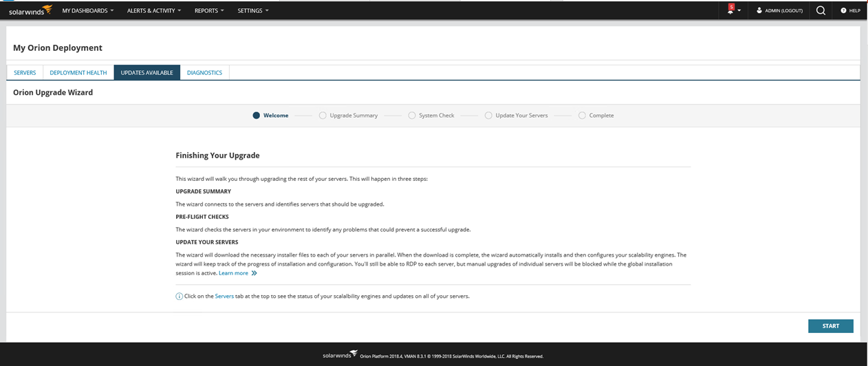Select the Updates Available tab

(147, 72)
